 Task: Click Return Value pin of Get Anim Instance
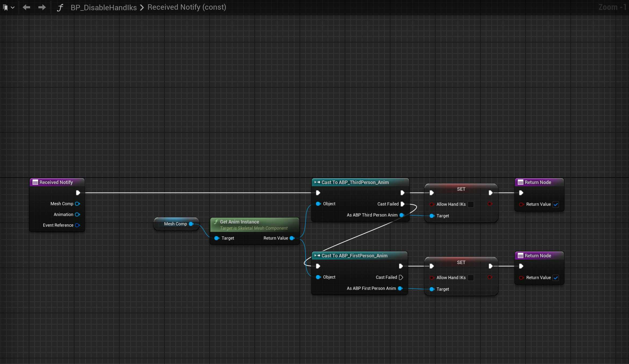292,238
